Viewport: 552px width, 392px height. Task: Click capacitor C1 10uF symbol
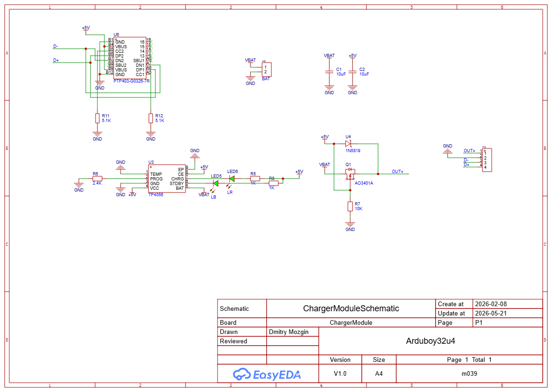pyautogui.click(x=329, y=71)
